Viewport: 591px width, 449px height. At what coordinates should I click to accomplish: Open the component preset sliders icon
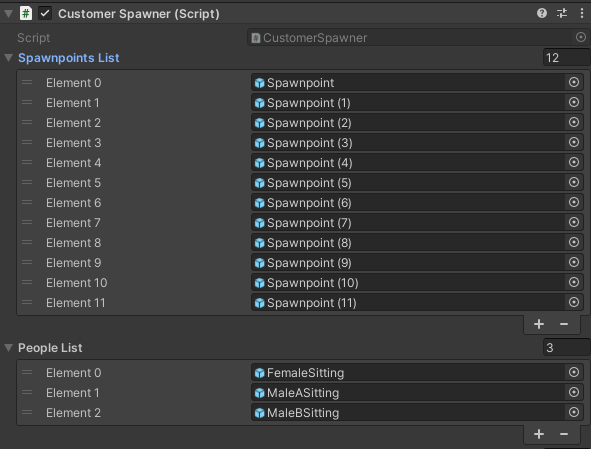pyautogui.click(x=562, y=14)
